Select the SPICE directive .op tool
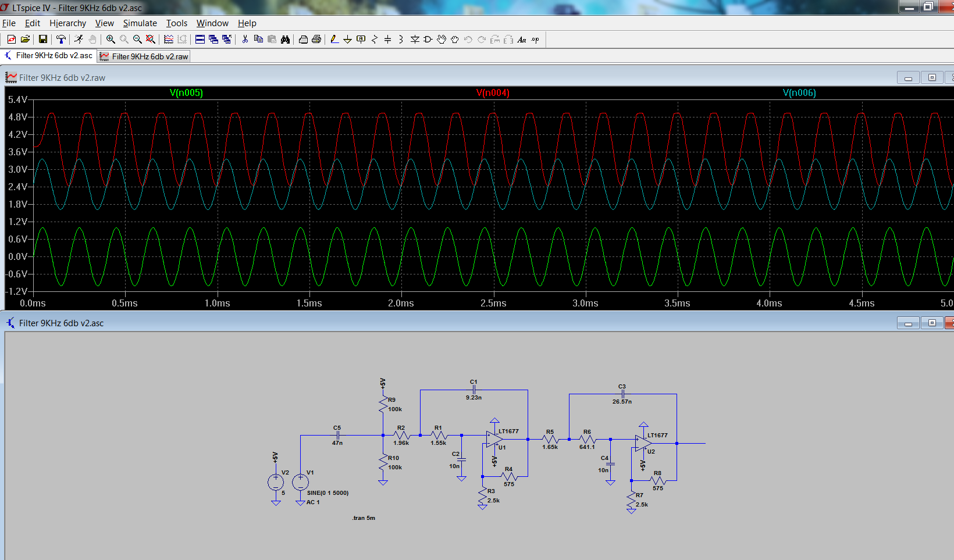 coord(535,40)
